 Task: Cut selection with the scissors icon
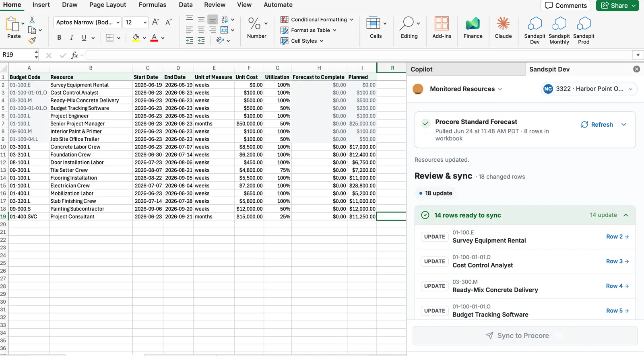tap(32, 20)
